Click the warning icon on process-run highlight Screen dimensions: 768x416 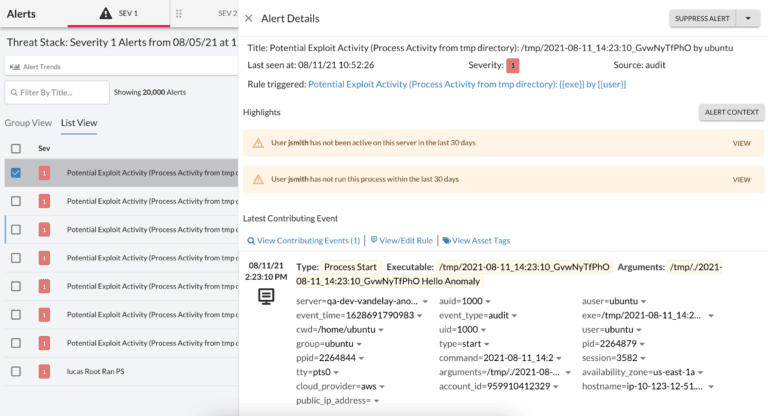coord(258,179)
